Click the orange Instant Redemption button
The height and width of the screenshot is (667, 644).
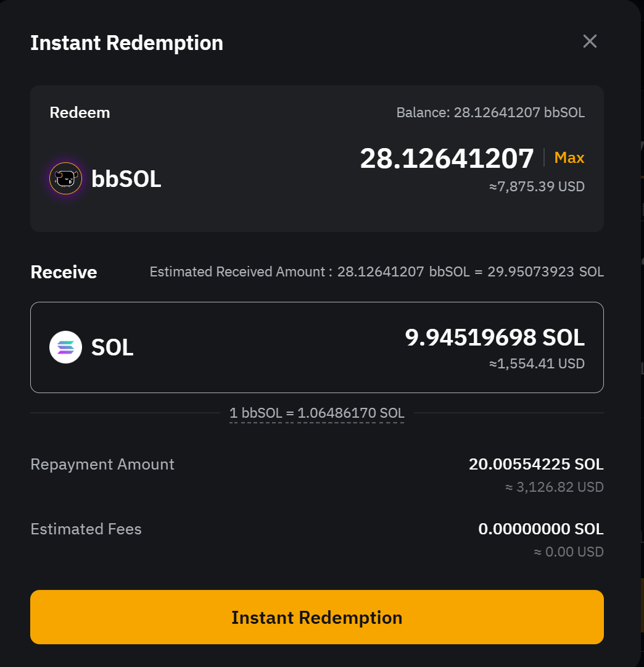(316, 617)
